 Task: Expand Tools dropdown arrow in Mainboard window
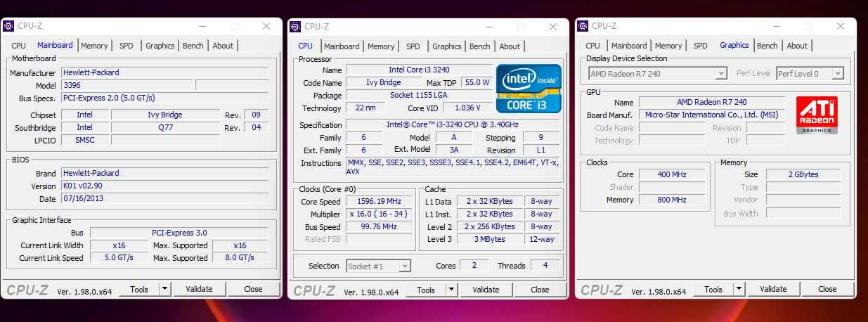click(x=164, y=289)
